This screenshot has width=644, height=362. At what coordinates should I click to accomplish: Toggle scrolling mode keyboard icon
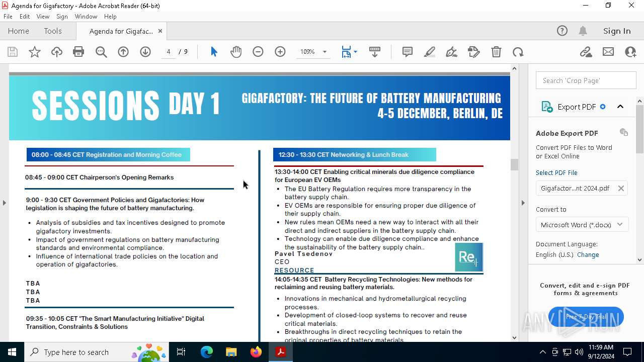tap(375, 52)
